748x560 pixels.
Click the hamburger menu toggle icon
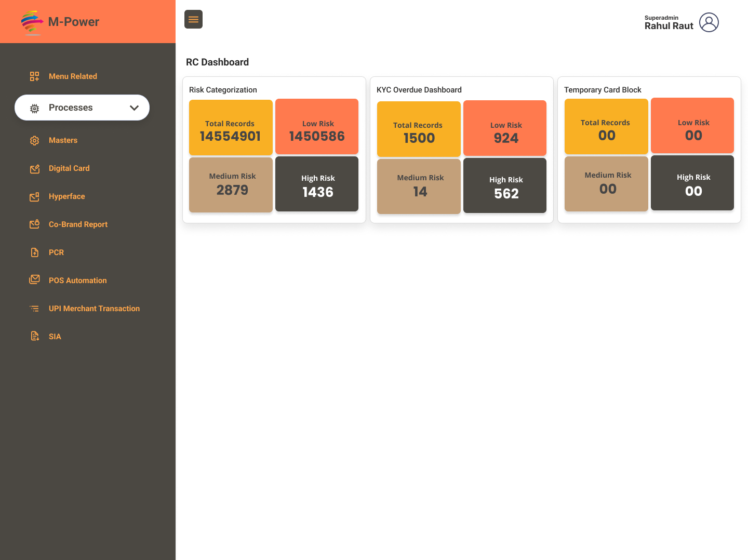pyautogui.click(x=193, y=19)
